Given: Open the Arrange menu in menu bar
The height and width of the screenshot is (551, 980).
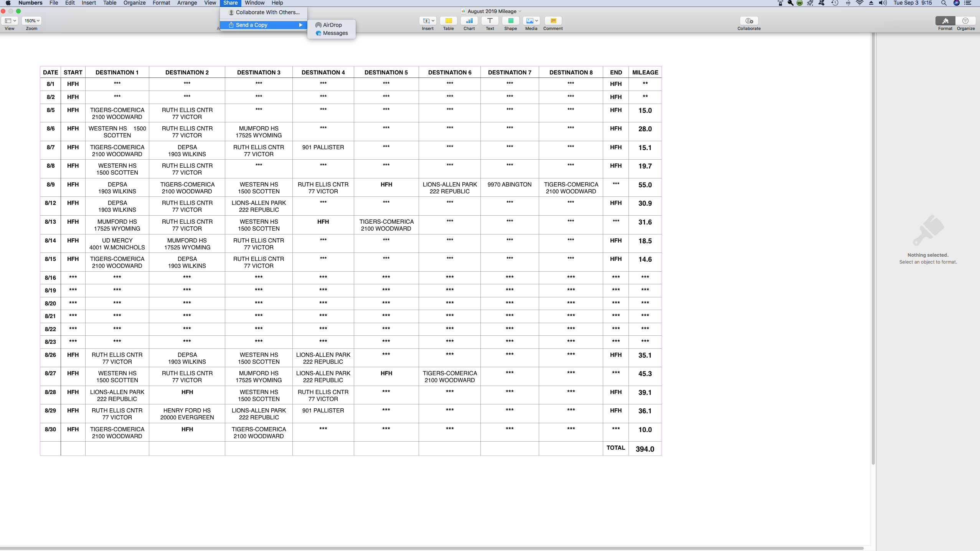Looking at the screenshot, I should [x=187, y=3].
